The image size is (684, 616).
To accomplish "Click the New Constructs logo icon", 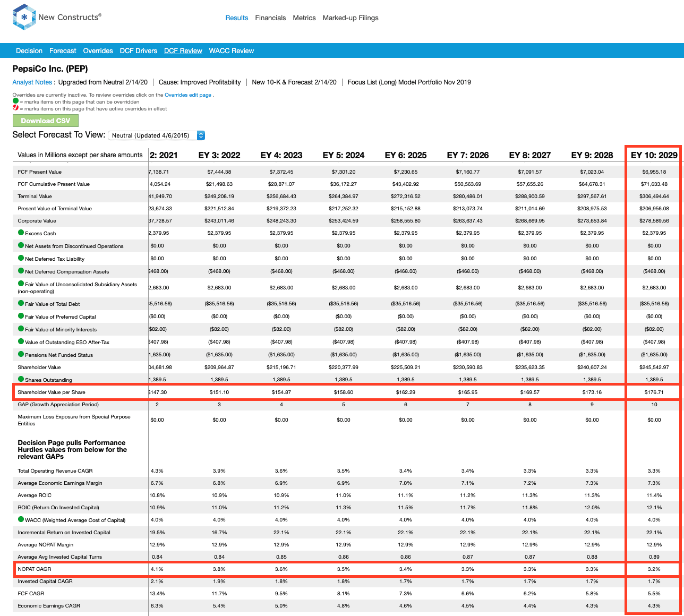I will pos(24,17).
